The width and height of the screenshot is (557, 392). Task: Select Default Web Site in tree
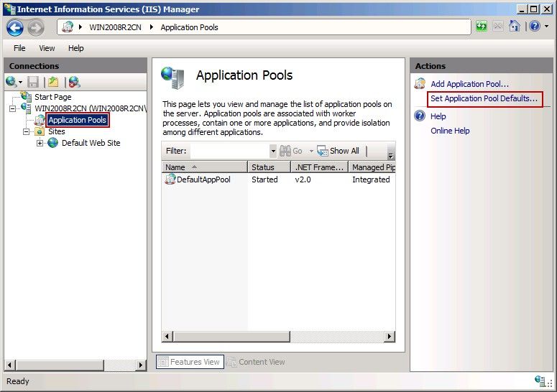[x=91, y=143]
